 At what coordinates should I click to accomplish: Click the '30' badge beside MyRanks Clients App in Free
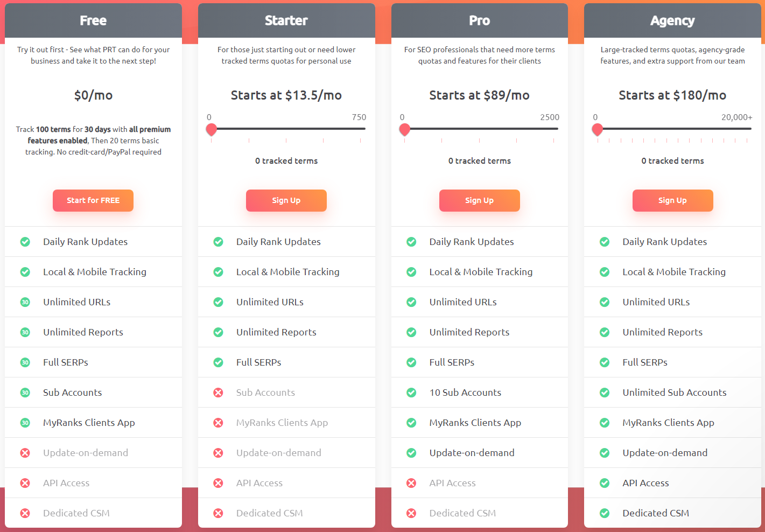point(25,423)
